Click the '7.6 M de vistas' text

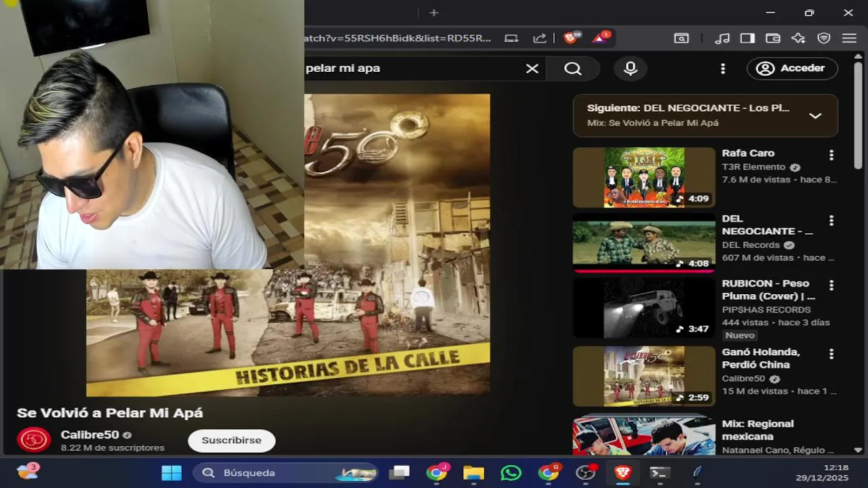click(x=756, y=180)
